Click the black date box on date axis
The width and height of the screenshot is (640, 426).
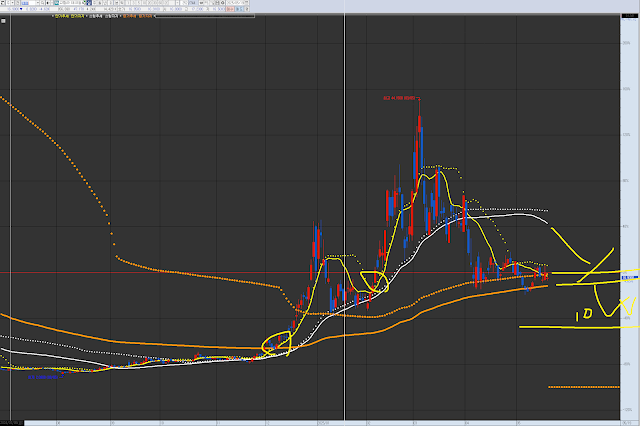pos(12,423)
